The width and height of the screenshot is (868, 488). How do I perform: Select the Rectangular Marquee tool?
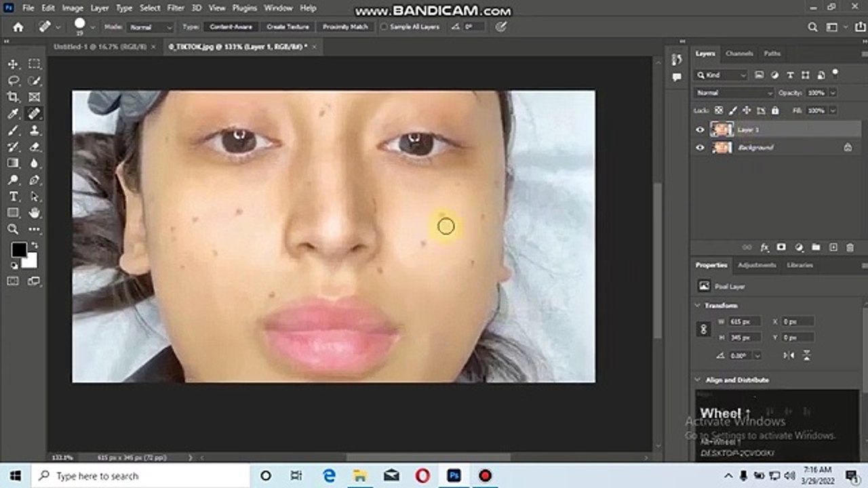[35, 64]
